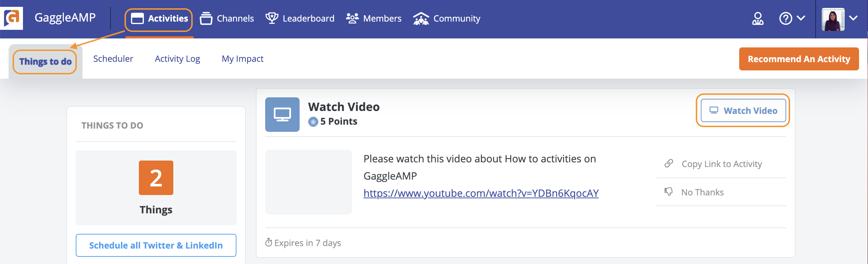The width and height of the screenshot is (868, 264).
Task: Click the blue Watch Video monitor tile
Action: coord(282,115)
